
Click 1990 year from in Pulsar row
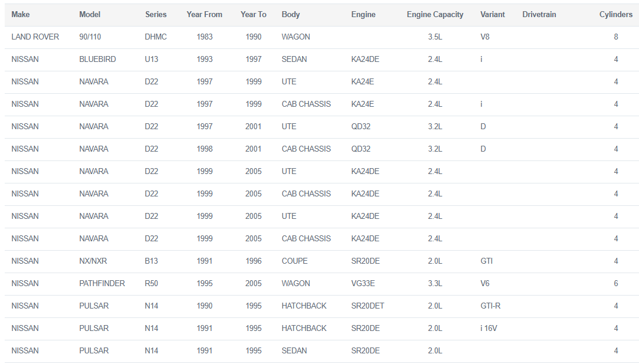(205, 306)
